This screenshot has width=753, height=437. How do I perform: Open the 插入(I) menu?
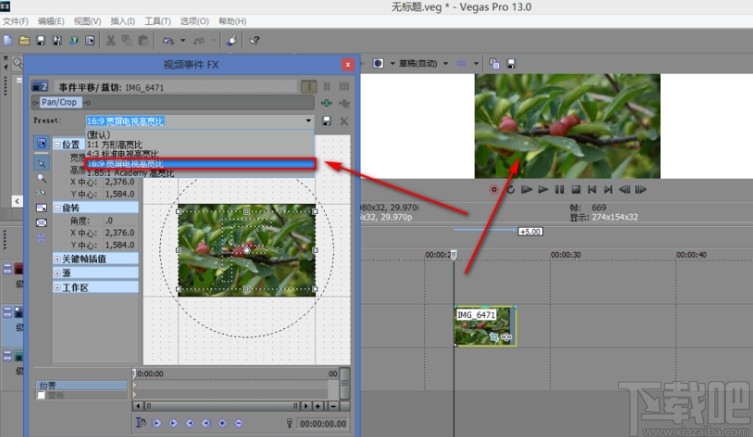[122, 21]
